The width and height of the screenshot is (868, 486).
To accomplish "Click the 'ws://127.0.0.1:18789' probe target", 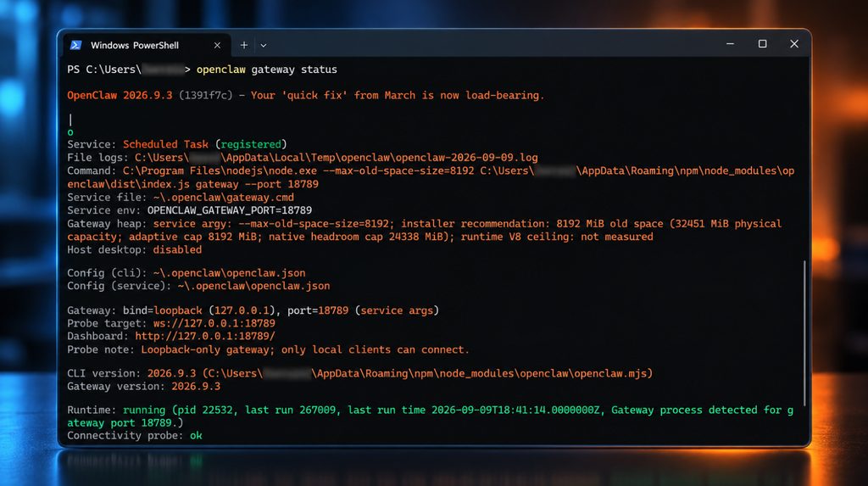I will point(214,323).
